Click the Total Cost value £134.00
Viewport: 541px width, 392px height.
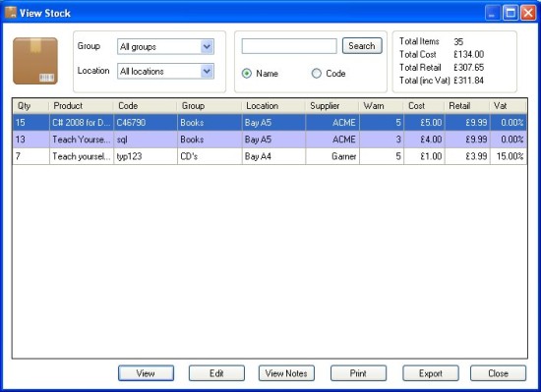pyautogui.click(x=468, y=54)
